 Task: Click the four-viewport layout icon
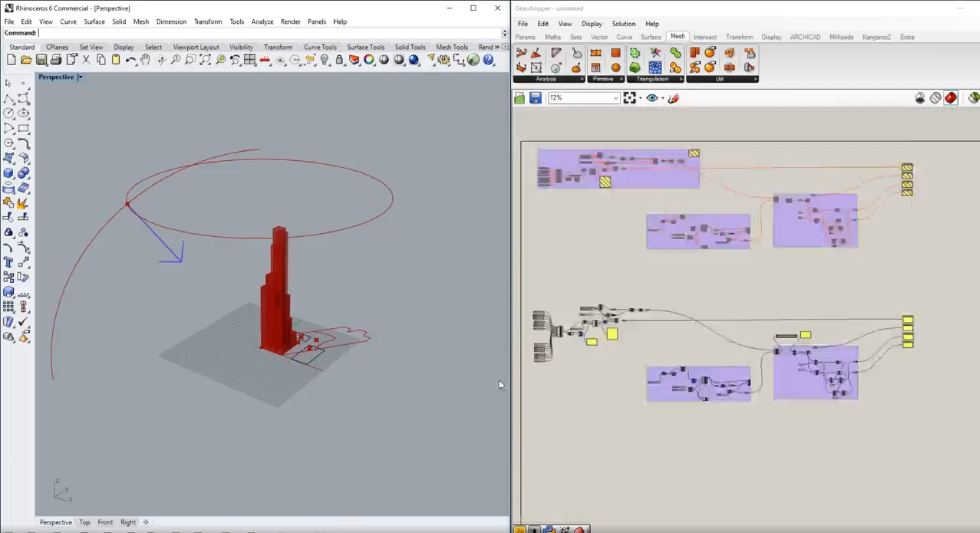pyautogui.click(x=250, y=60)
